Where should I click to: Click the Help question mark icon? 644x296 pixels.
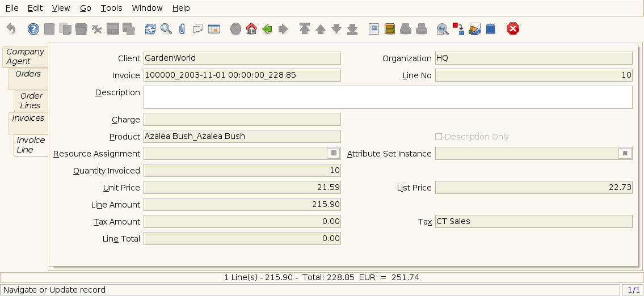[x=33, y=29]
